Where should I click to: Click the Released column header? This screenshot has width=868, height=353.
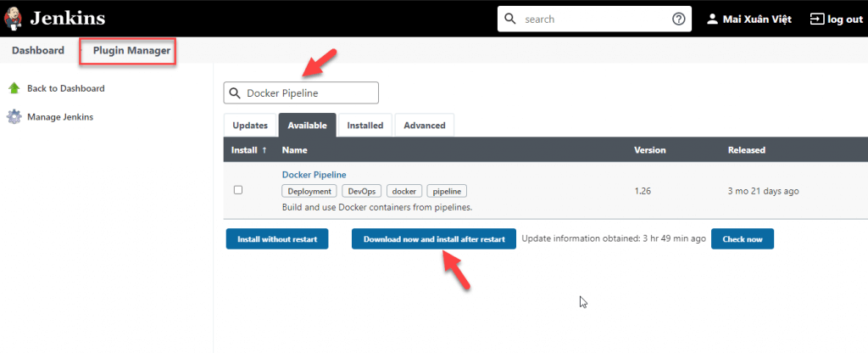tap(746, 150)
